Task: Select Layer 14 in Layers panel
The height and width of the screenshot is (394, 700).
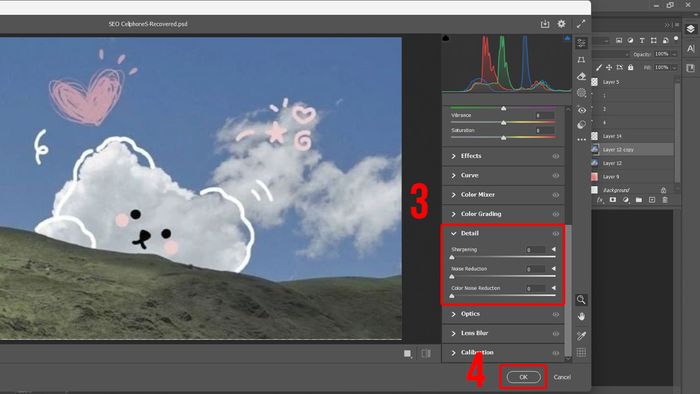Action: 632,136
